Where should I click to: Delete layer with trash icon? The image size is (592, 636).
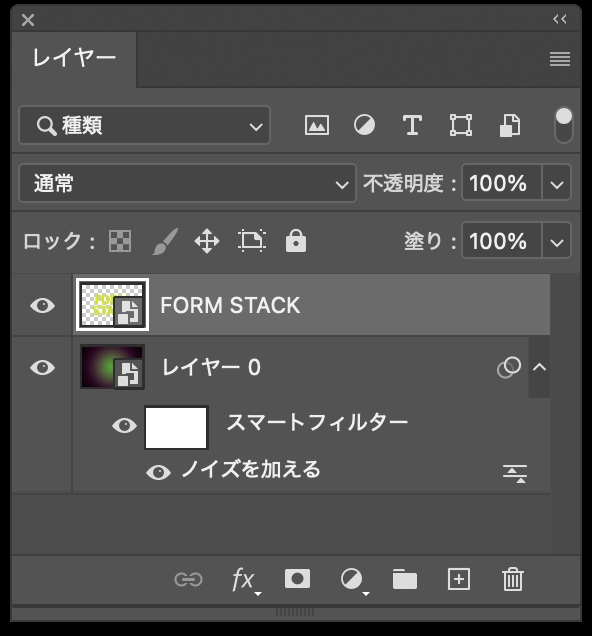click(513, 579)
